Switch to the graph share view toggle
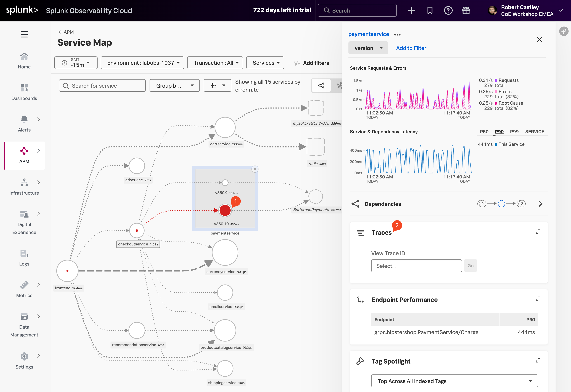 (x=321, y=85)
